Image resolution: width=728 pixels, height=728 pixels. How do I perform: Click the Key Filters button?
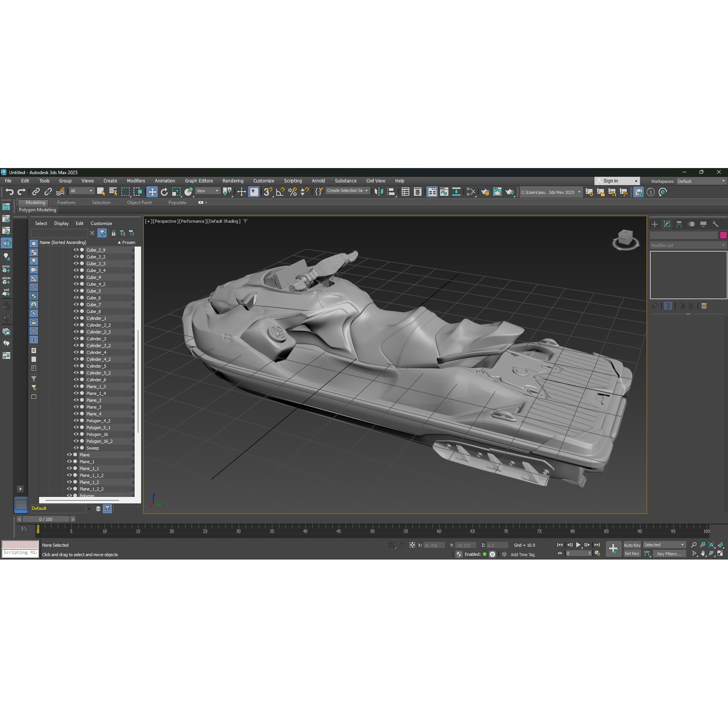coord(669,554)
